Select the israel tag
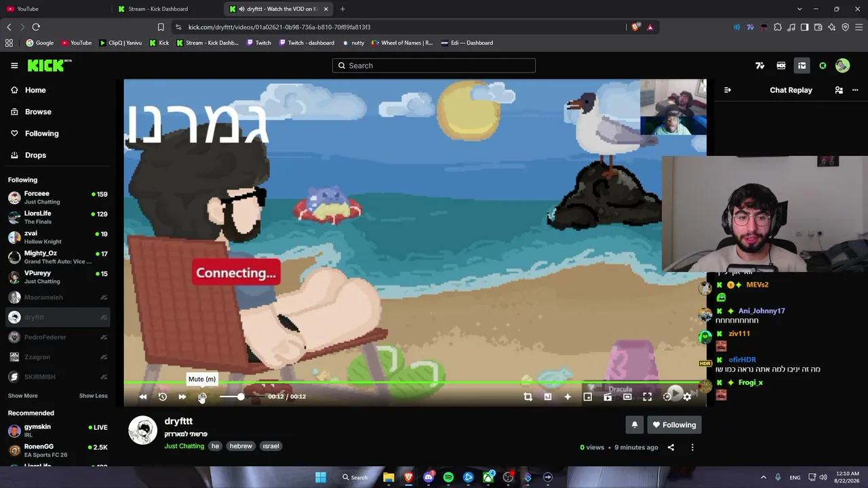 point(271,446)
